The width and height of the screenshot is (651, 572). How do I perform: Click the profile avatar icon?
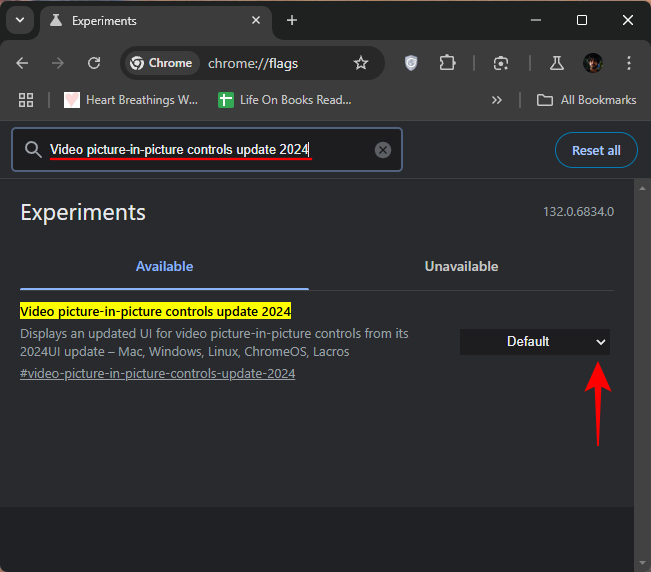(x=593, y=63)
